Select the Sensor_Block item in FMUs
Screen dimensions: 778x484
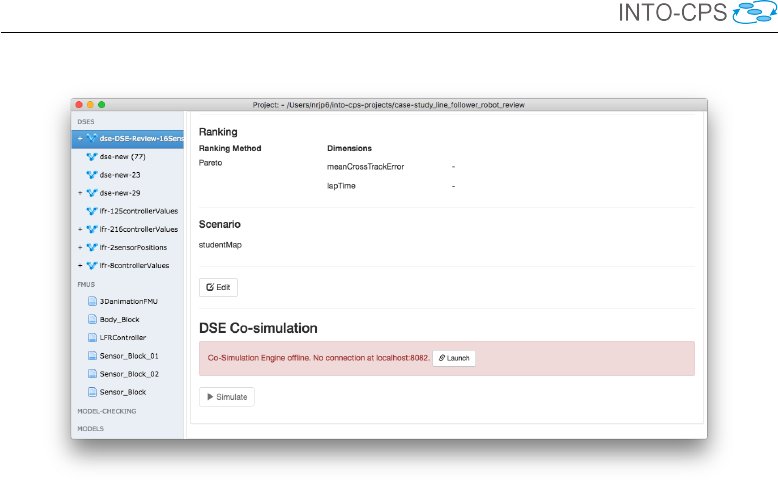[x=123, y=392]
